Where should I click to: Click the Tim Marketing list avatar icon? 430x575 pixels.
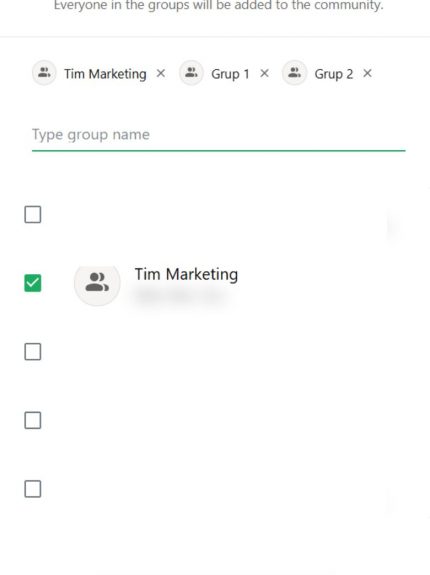click(x=97, y=282)
